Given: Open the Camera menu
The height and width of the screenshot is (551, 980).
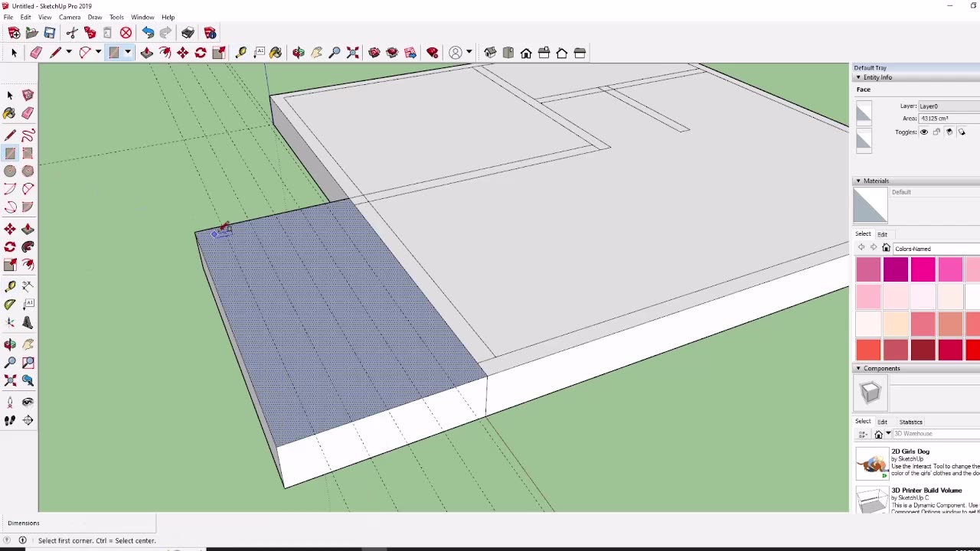Looking at the screenshot, I should point(70,17).
